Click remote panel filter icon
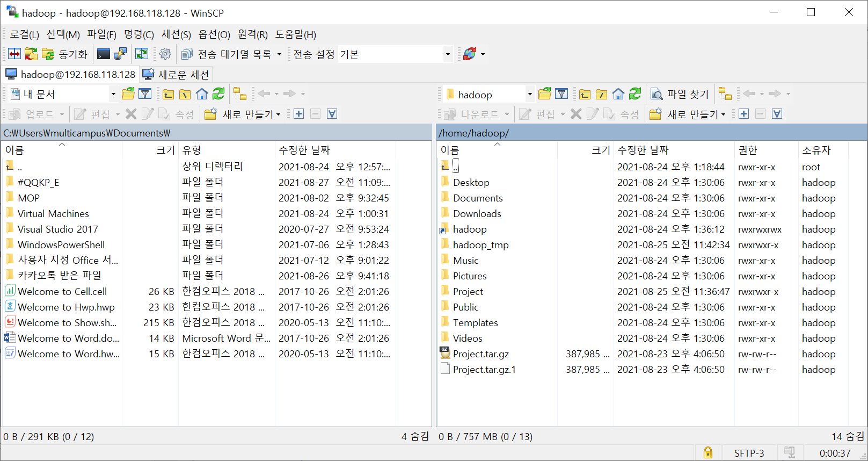The image size is (868, 461). click(561, 94)
